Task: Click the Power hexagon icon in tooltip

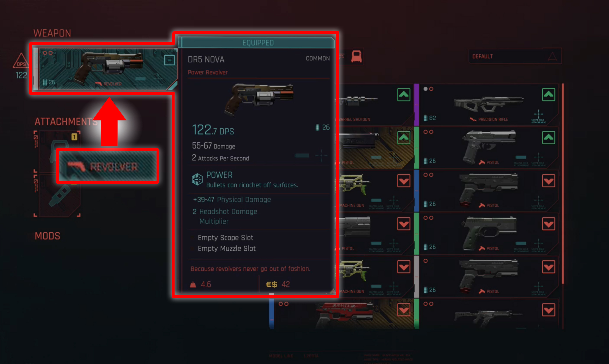Action: pyautogui.click(x=197, y=179)
